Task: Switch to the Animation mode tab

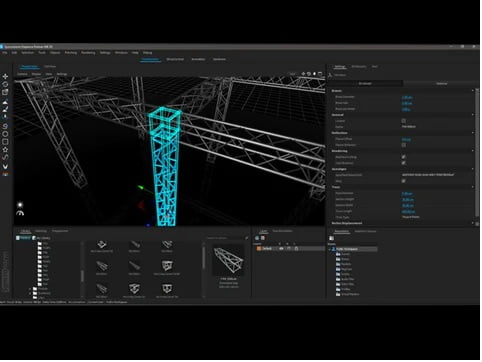Action: pyautogui.click(x=198, y=59)
